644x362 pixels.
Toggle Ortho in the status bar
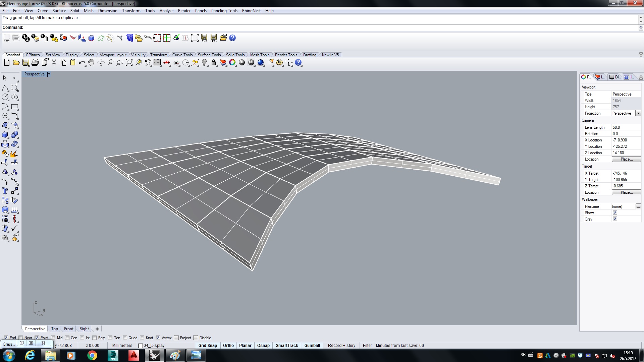228,346
